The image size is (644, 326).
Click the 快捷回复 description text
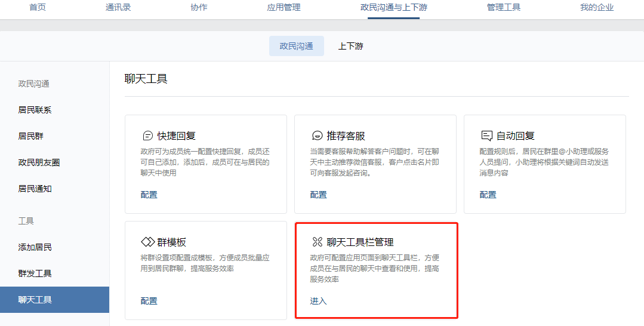(205, 162)
